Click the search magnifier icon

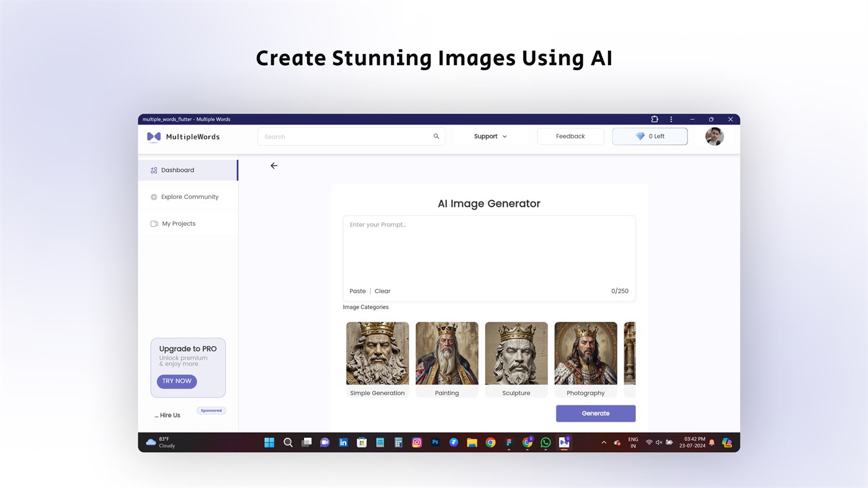click(436, 136)
